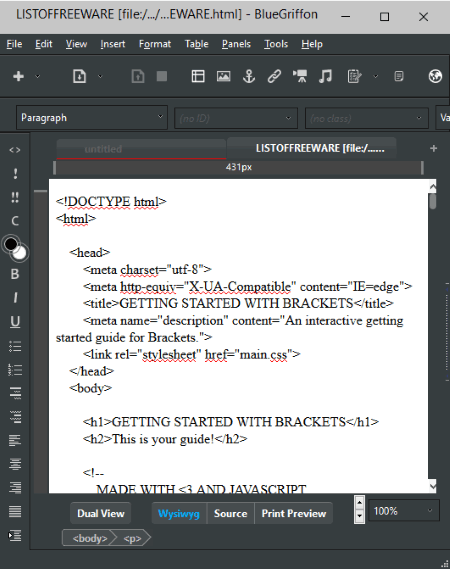Insert a table from the toolbar
Screen dimensions: 450x569
click(x=198, y=76)
